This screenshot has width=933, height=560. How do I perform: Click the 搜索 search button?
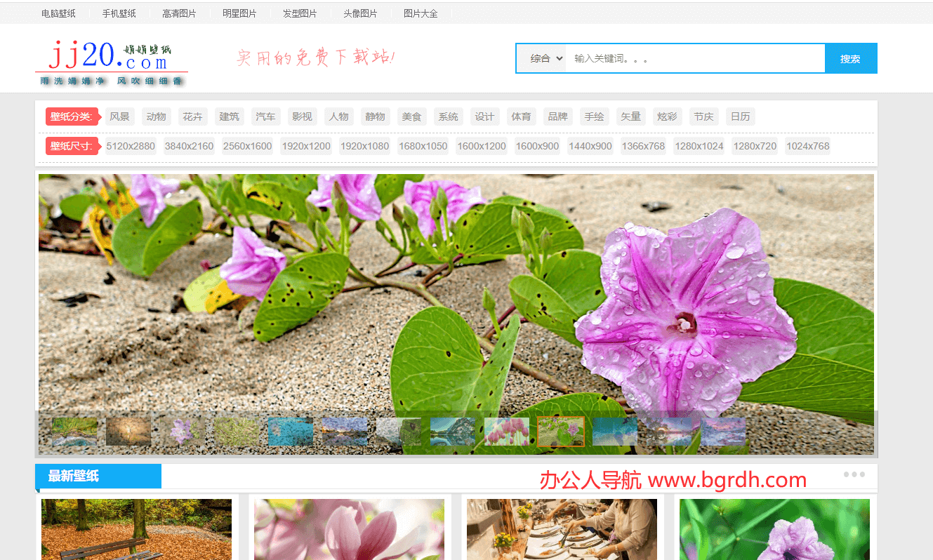[x=850, y=58]
